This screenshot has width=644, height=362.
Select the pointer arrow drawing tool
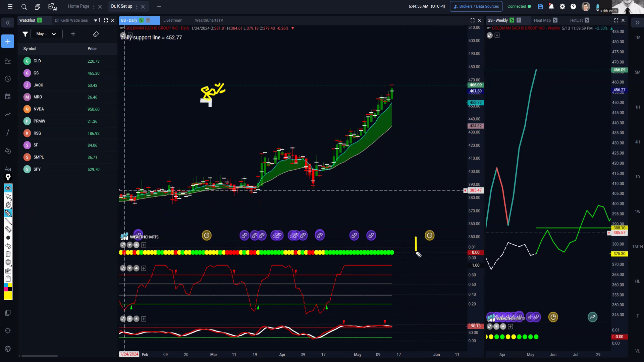click(8, 196)
